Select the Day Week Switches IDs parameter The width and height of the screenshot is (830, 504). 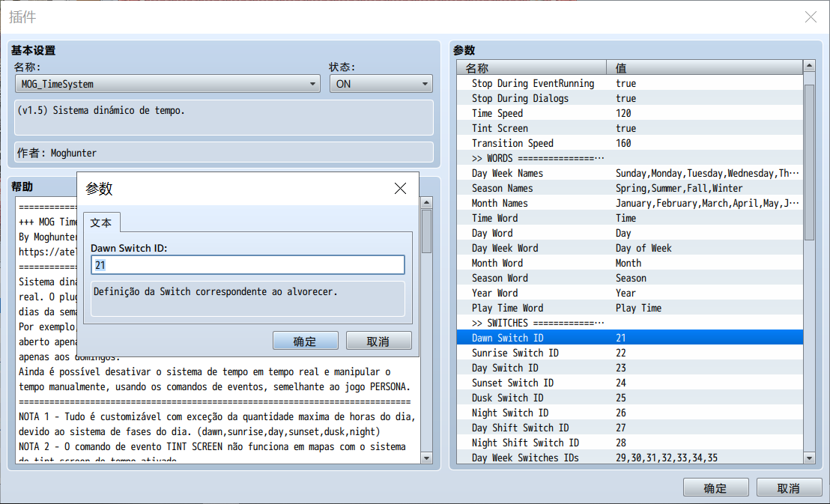[630, 457]
